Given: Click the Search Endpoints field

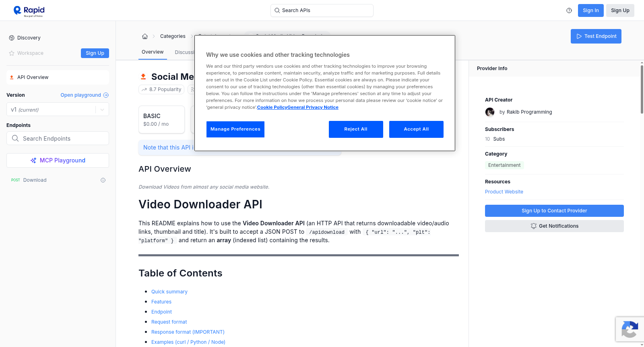Looking at the screenshot, I should [x=58, y=138].
